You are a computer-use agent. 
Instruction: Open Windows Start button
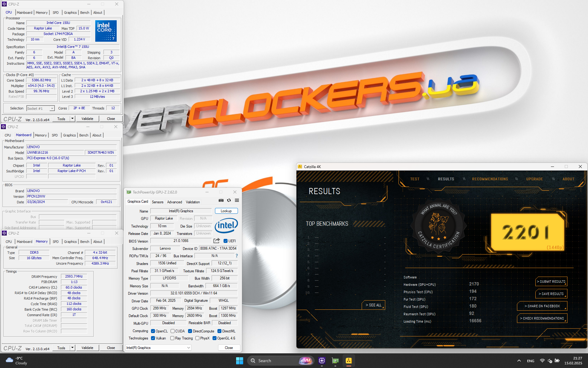click(x=239, y=361)
